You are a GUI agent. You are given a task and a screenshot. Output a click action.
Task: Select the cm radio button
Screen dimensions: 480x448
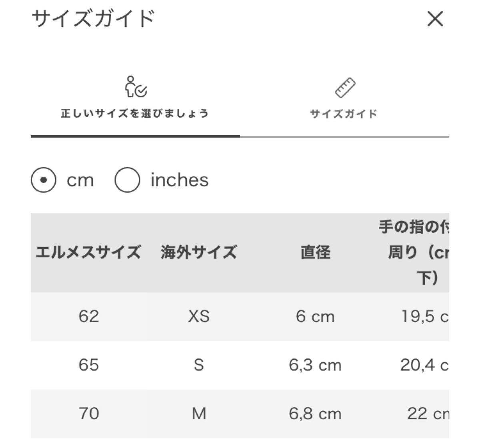43,180
